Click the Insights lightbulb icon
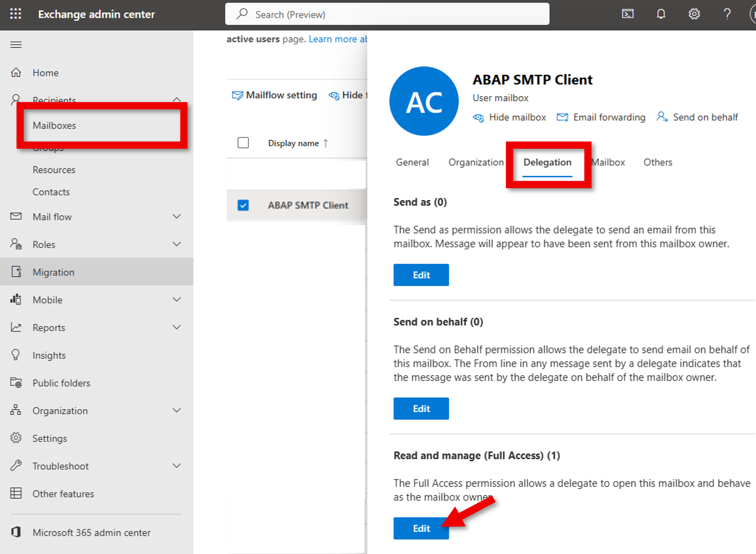The width and height of the screenshot is (756, 554). tap(16, 355)
